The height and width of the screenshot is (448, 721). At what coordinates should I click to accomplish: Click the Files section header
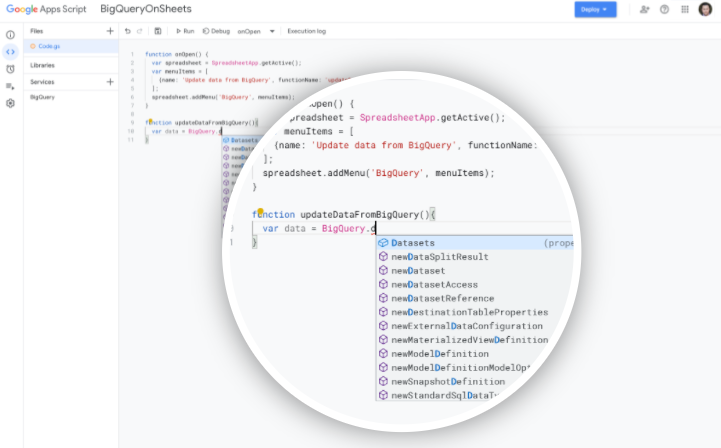[x=37, y=31]
